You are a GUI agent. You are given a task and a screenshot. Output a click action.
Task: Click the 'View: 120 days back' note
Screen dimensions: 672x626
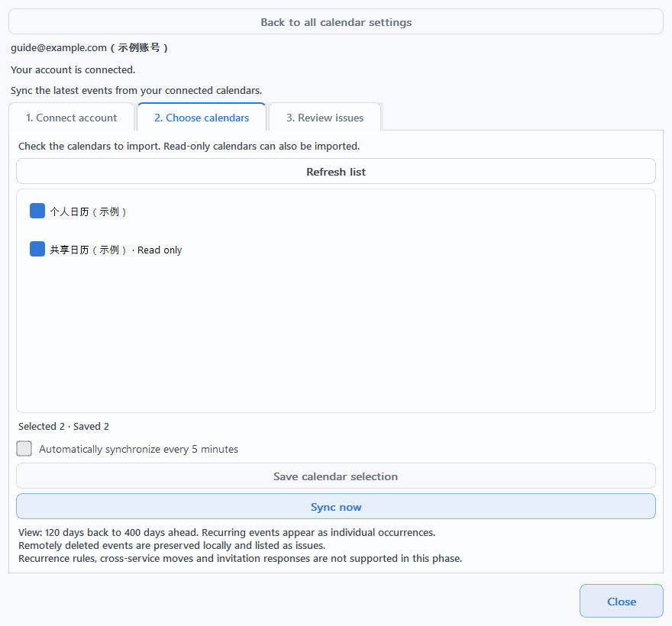(x=227, y=532)
